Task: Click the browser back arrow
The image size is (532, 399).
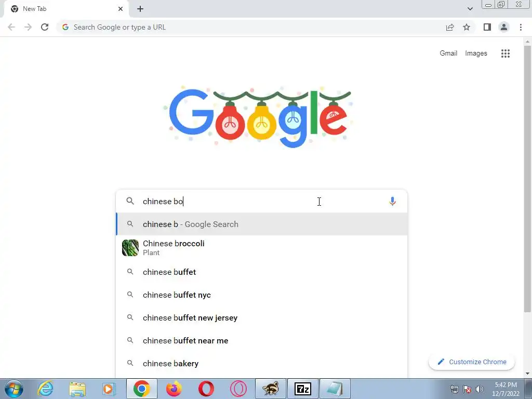Action: [11, 27]
